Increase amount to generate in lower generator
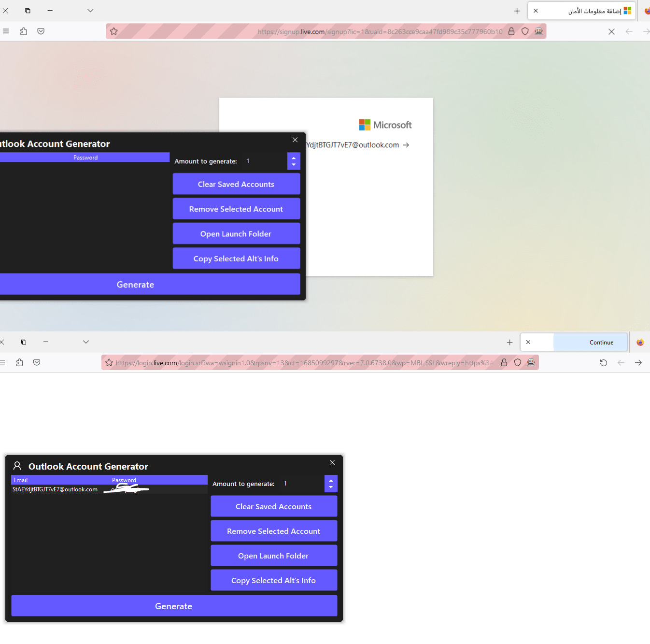This screenshot has height=644, width=650. pyautogui.click(x=331, y=481)
